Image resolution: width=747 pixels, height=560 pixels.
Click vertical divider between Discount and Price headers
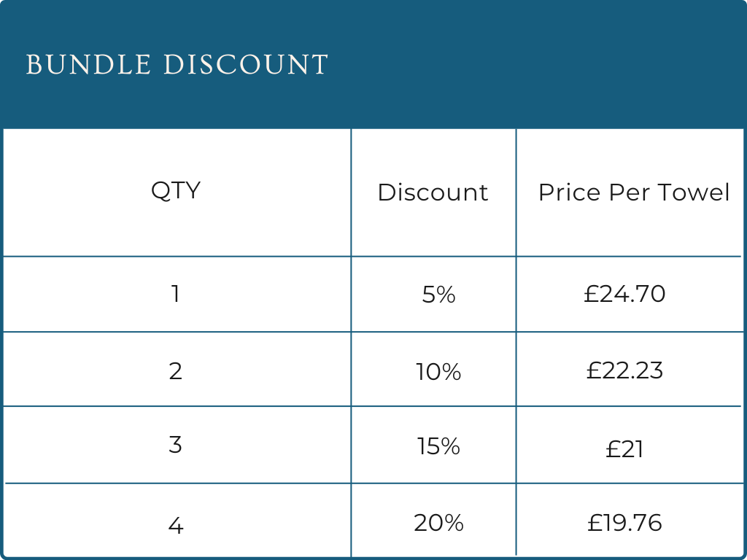tap(516, 192)
